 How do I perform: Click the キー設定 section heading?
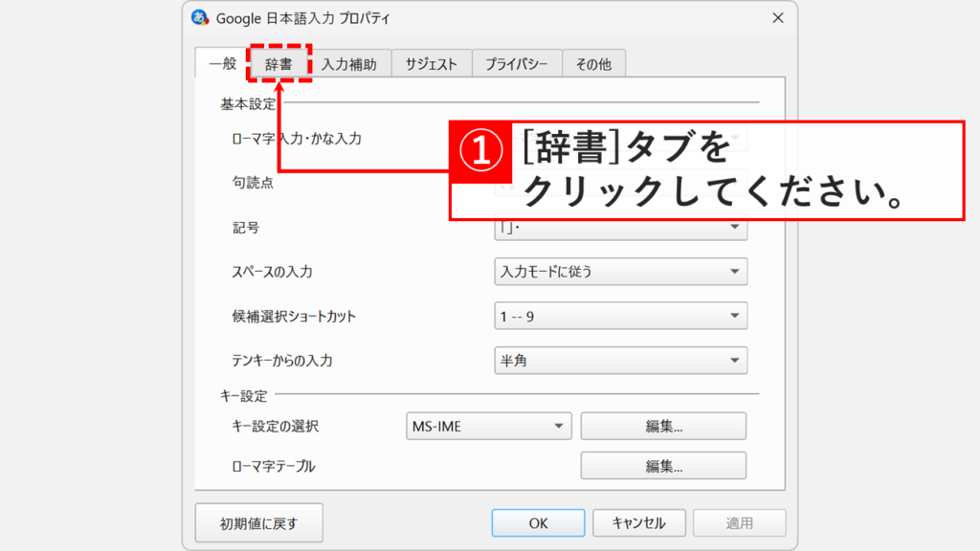[244, 395]
